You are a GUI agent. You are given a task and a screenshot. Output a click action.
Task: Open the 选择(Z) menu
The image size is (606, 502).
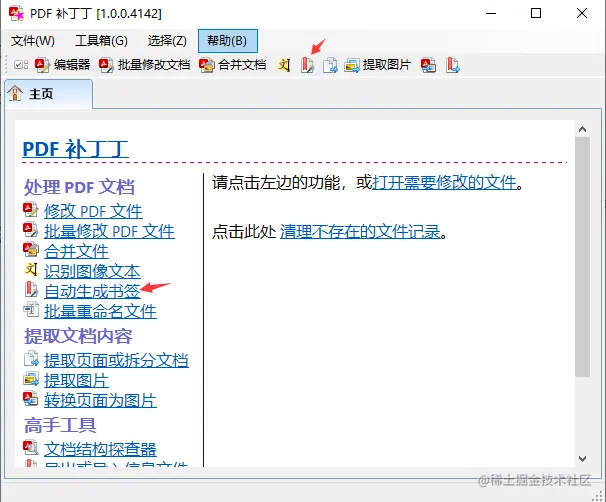pyautogui.click(x=167, y=41)
